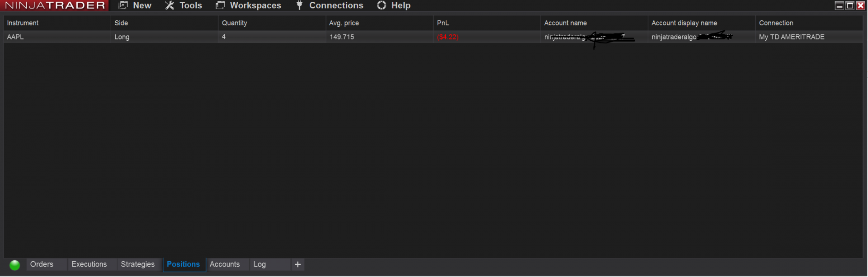Click the green connection status indicator

[x=14, y=265]
